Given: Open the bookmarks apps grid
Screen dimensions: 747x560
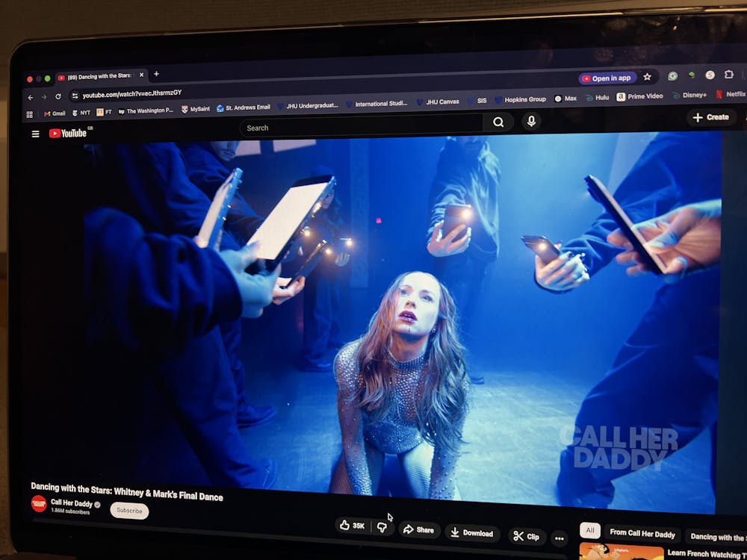Looking at the screenshot, I should click(30, 114).
